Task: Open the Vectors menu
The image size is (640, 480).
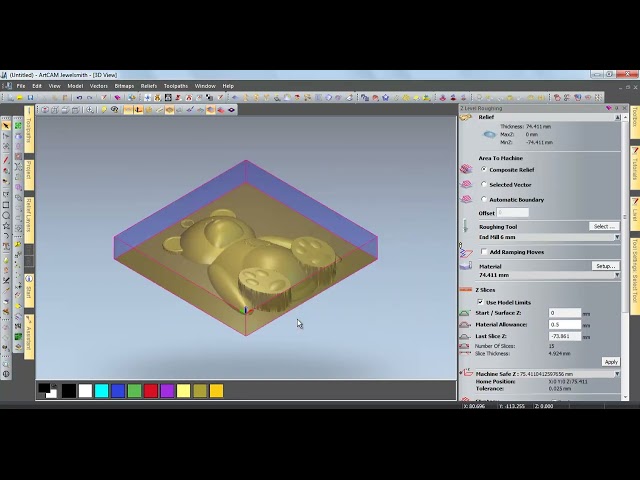Action: click(99, 86)
